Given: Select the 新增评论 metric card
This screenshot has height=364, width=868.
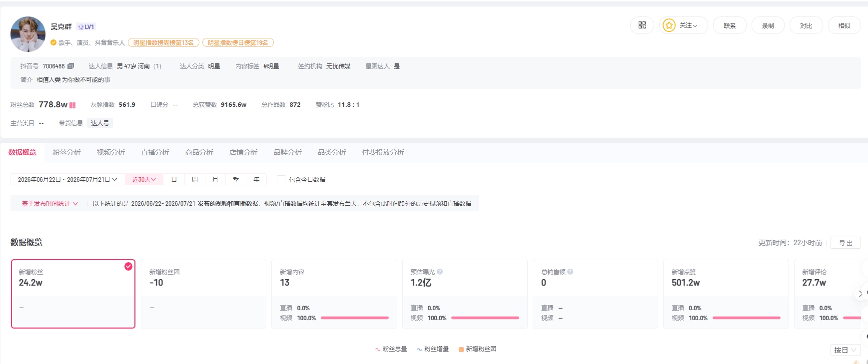Looking at the screenshot, I should pos(828,294).
